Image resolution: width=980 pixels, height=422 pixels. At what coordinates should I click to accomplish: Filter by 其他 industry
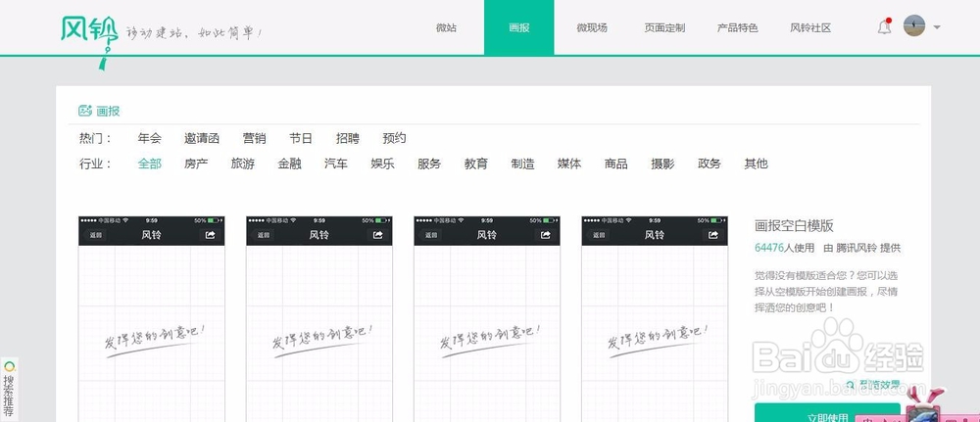(756, 164)
